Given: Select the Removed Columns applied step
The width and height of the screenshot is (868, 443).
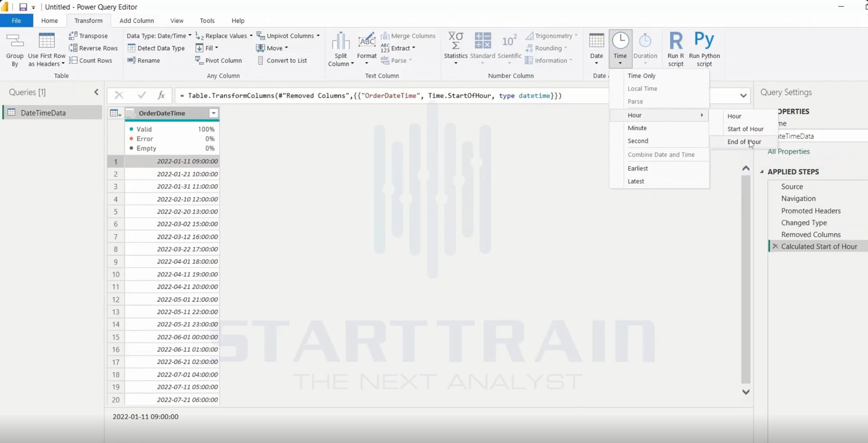Looking at the screenshot, I should pyautogui.click(x=811, y=234).
